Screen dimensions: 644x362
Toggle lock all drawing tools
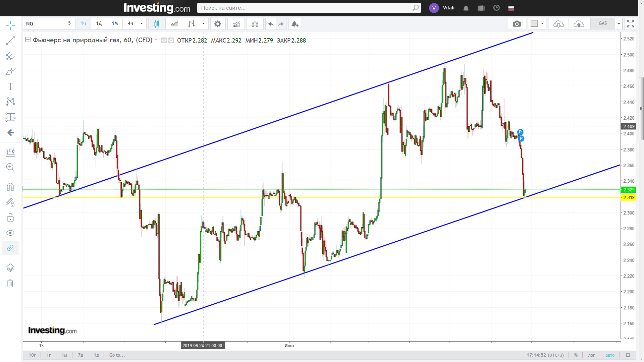click(x=10, y=218)
